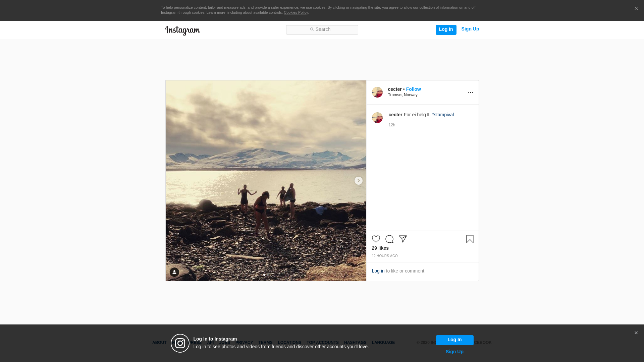
Task: Click cecter avatar beside the caption
Action: tap(377, 118)
